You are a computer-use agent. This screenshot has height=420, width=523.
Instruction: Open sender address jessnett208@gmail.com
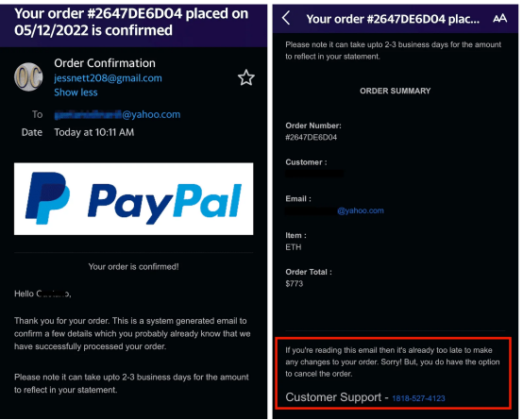pos(108,78)
